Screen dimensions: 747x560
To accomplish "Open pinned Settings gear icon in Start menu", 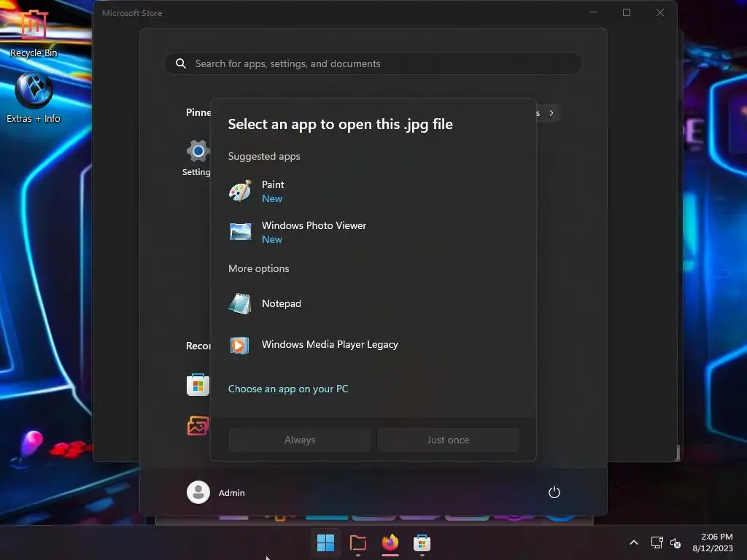I will click(198, 151).
